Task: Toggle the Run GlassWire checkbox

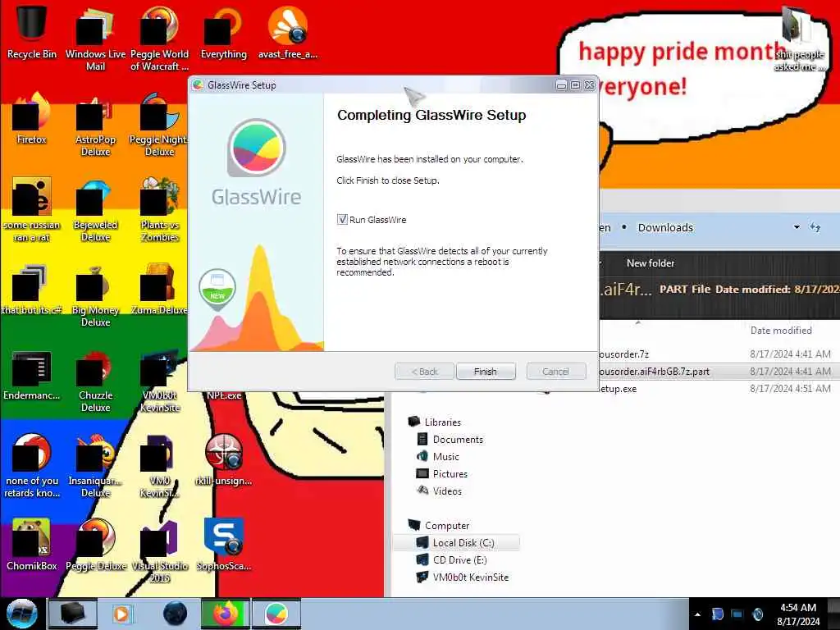Action: coord(342,219)
